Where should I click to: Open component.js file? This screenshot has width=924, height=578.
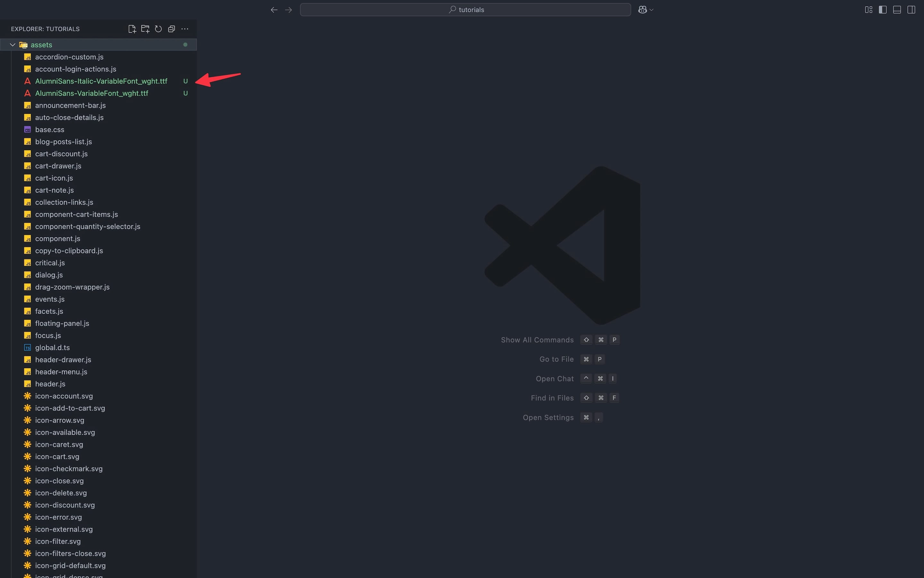coord(98,239)
